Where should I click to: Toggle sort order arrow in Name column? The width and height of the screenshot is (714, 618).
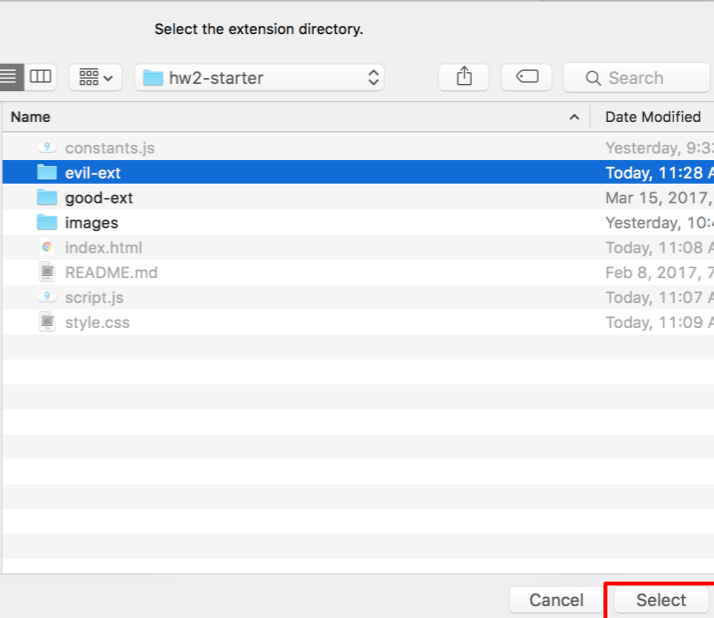[574, 117]
